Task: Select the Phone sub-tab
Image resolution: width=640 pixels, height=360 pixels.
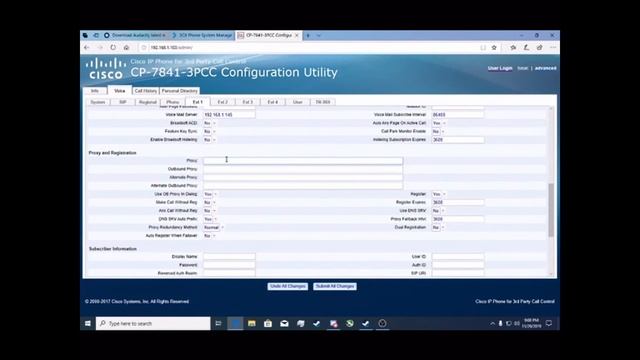Action: click(173, 102)
